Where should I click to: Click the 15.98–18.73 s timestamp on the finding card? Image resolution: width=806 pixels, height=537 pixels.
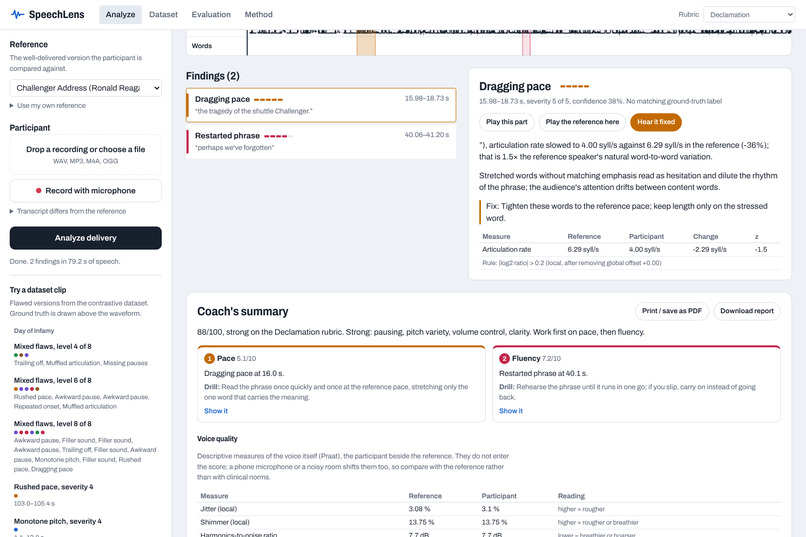pyautogui.click(x=427, y=98)
